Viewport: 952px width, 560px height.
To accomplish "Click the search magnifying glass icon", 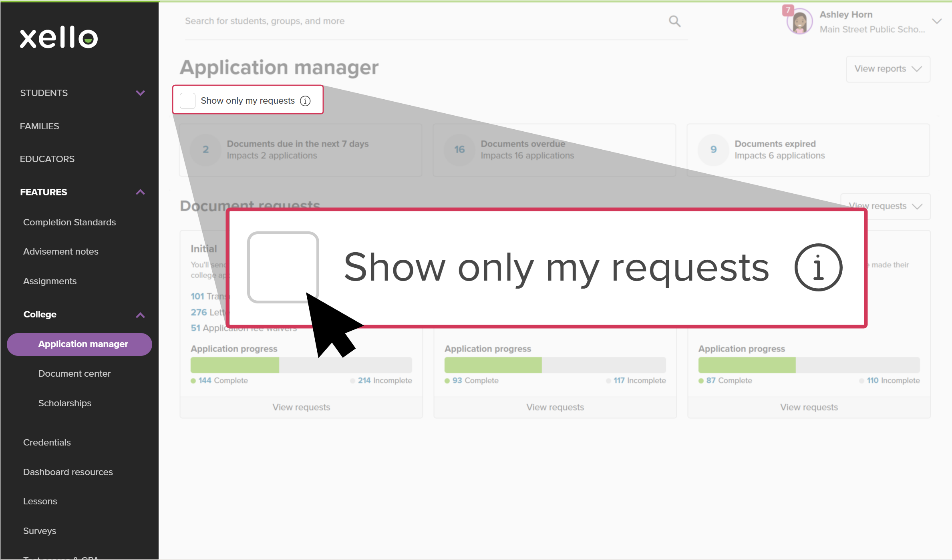I will point(674,21).
